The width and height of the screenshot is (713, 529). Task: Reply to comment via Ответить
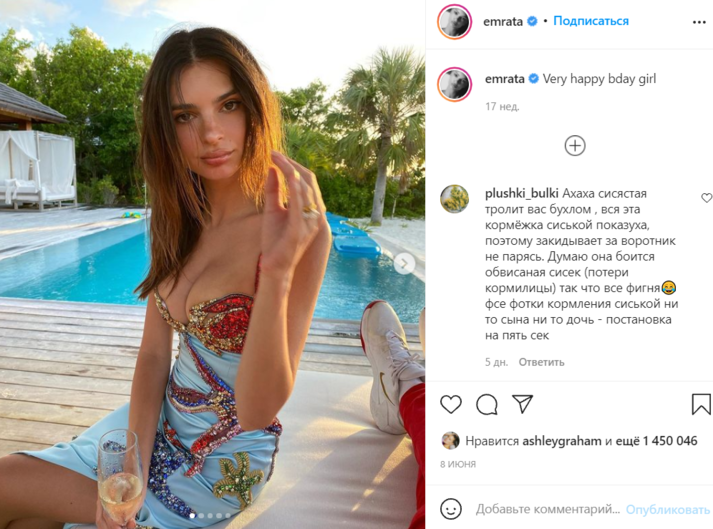click(x=541, y=362)
